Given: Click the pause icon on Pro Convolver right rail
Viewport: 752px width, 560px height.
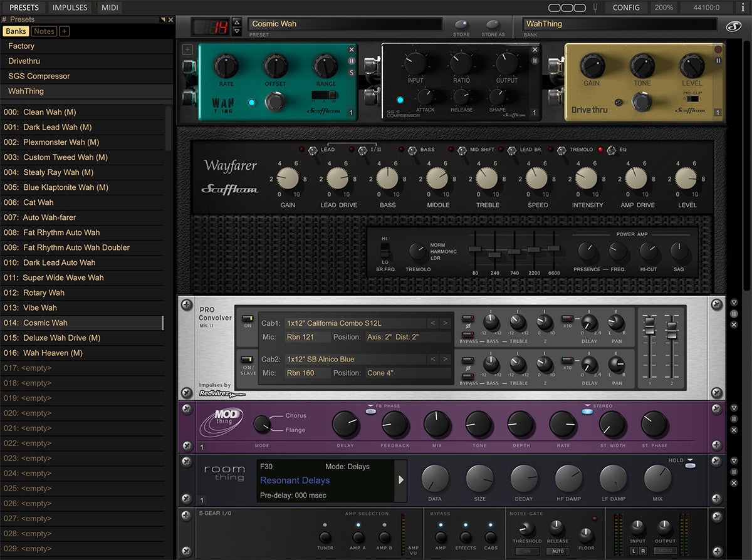Looking at the screenshot, I should (734, 314).
